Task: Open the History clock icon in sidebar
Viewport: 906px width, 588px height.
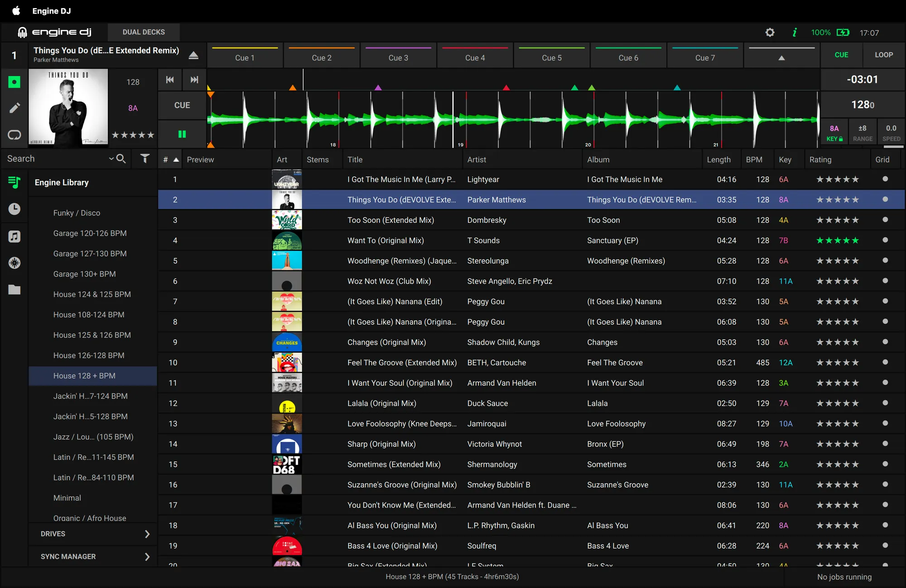Action: [14, 209]
